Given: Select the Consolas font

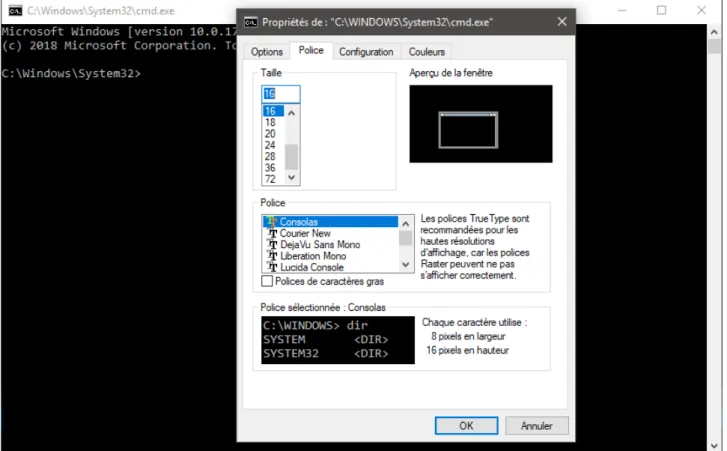Looking at the screenshot, I should coord(331,222).
